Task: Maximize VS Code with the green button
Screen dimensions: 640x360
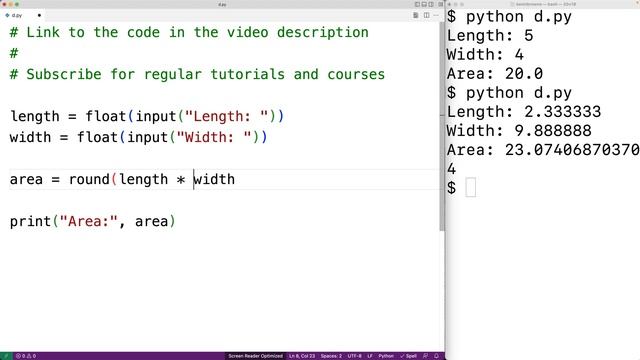Action: 17,4
